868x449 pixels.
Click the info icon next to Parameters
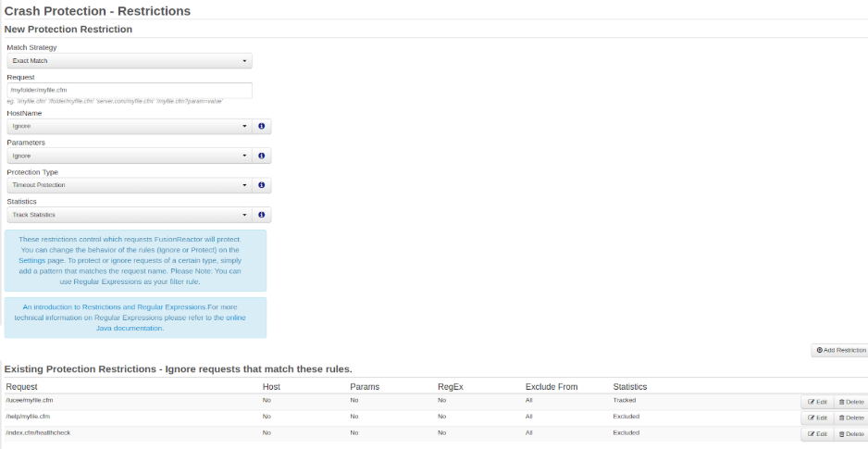262,156
